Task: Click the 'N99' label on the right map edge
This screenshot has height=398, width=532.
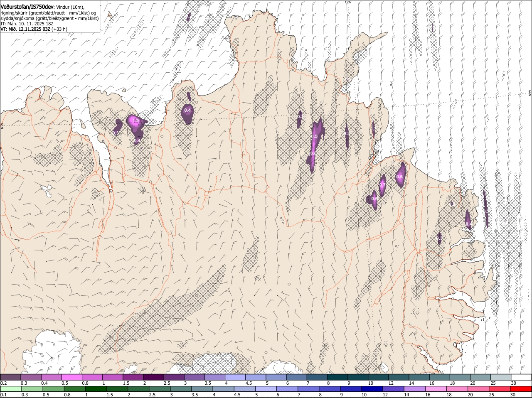Action: [530, 93]
